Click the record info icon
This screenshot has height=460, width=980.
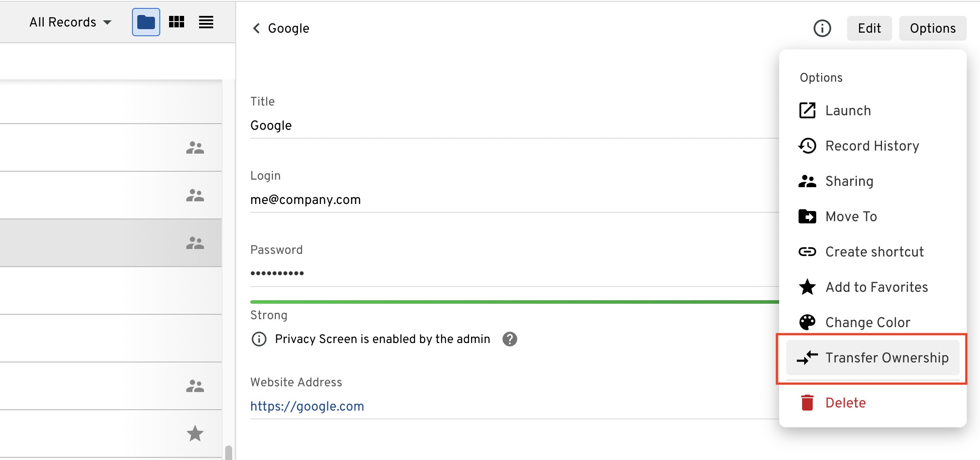(x=822, y=28)
